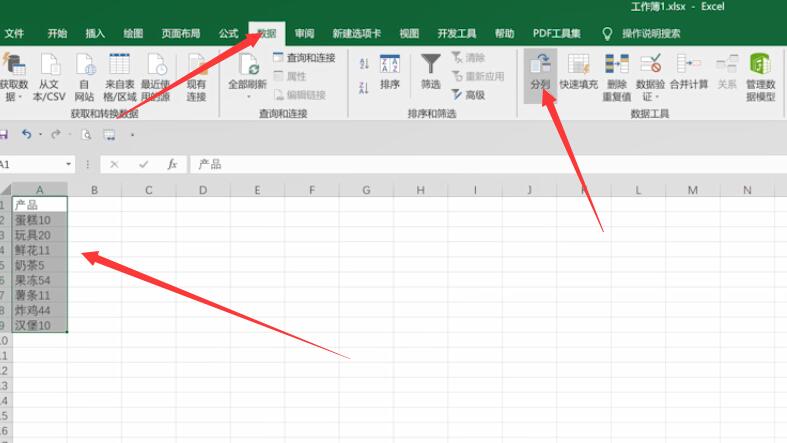Toggle the Filter (筛选) funnel
Image resolution: width=787 pixels, height=443 pixels.
pos(431,72)
